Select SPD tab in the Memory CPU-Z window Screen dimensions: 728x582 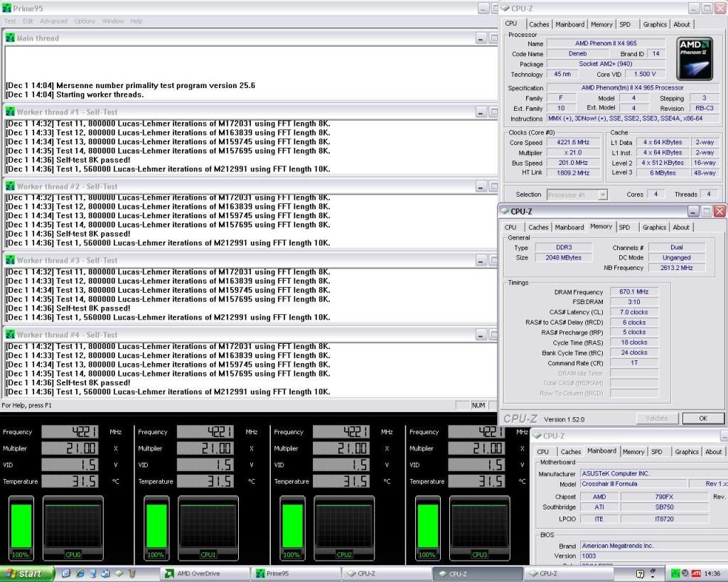tap(623, 227)
